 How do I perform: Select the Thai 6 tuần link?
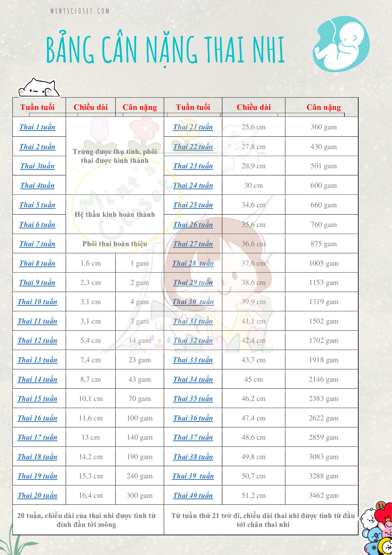pyautogui.click(x=37, y=224)
